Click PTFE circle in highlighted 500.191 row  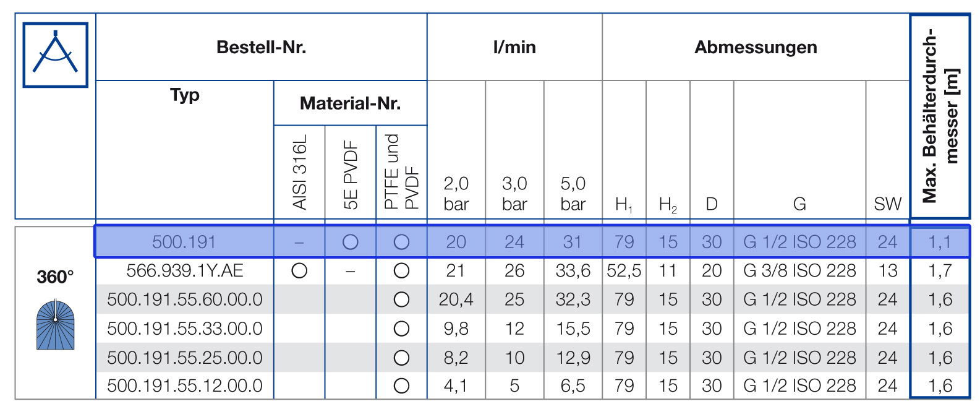401,242
